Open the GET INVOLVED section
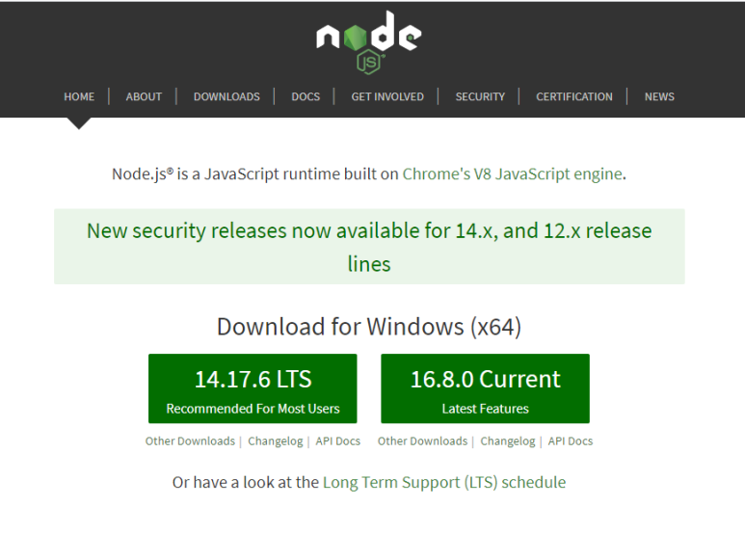This screenshot has width=745, height=560. coord(387,96)
